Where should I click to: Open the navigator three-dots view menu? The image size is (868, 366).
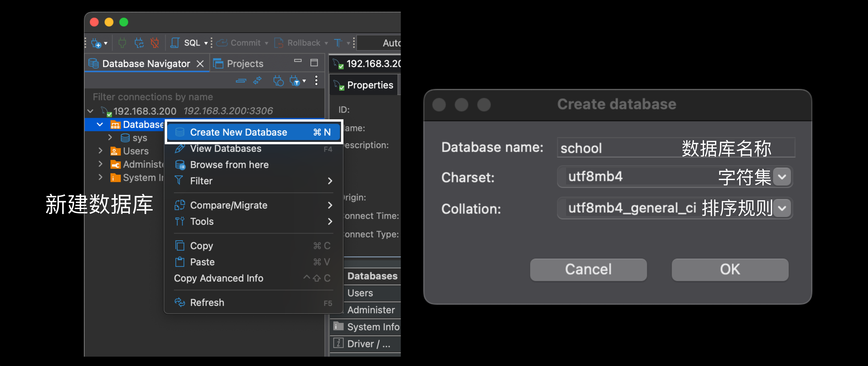pyautogui.click(x=316, y=80)
